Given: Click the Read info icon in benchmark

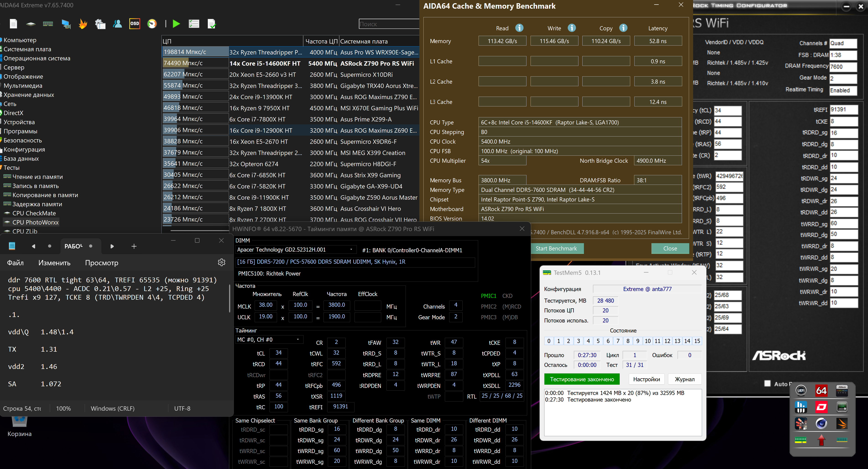Looking at the screenshot, I should point(519,28).
